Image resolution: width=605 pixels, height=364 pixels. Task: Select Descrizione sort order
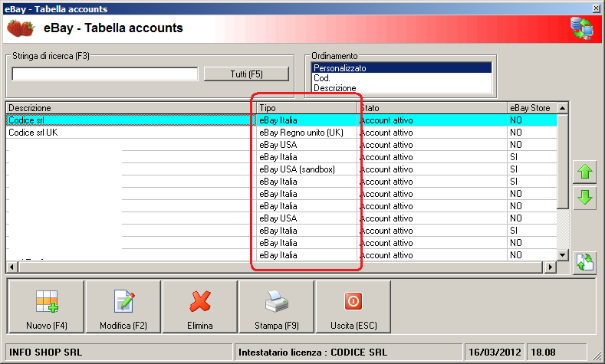pos(401,88)
